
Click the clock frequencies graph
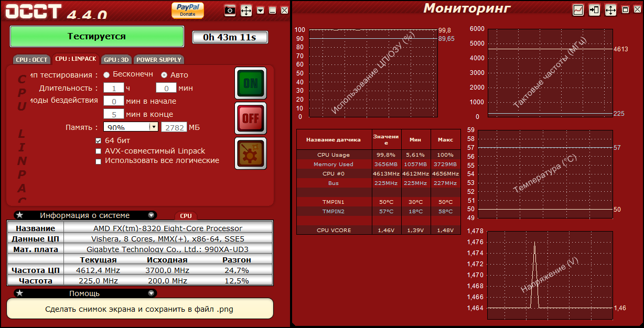[550, 73]
